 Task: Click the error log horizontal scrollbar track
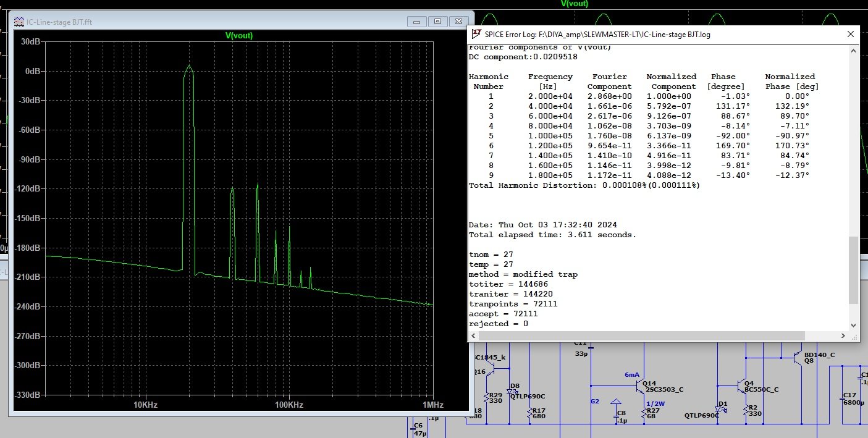pyautogui.click(x=658, y=335)
